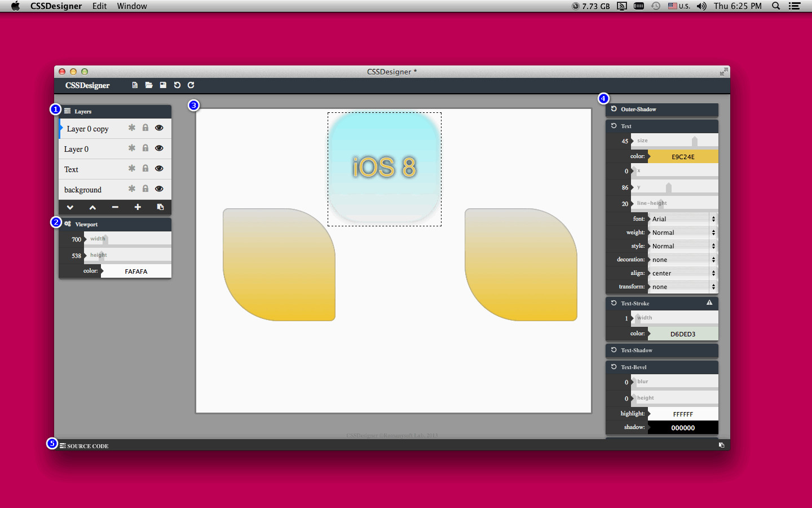Screen dimensions: 812x508
Task: Open the font dropdown showing Arial
Action: [x=683, y=219]
